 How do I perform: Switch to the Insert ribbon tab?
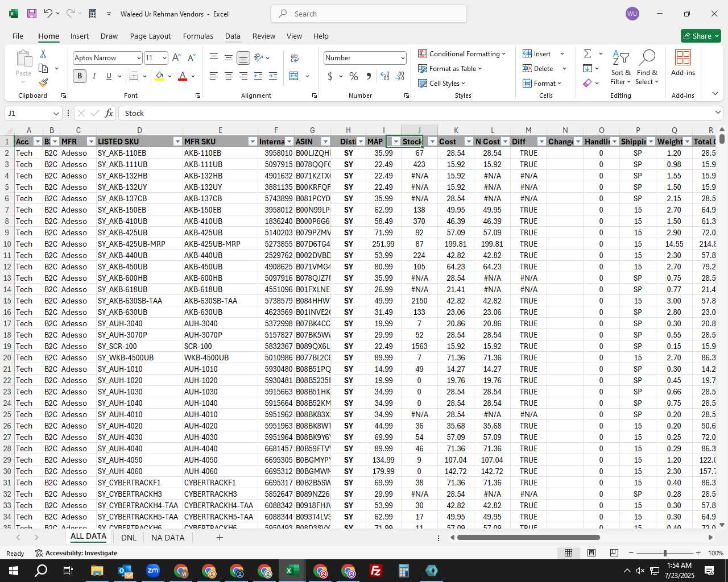pyautogui.click(x=80, y=36)
